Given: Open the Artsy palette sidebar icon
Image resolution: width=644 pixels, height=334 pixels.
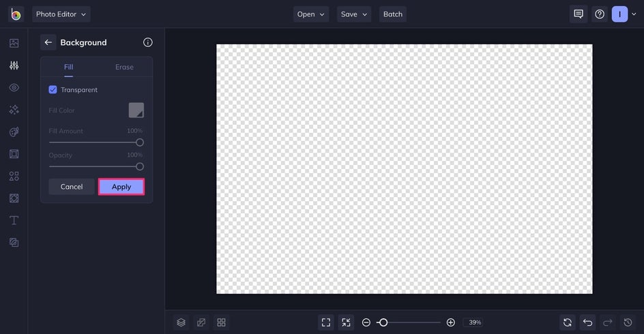Looking at the screenshot, I should pyautogui.click(x=14, y=132).
